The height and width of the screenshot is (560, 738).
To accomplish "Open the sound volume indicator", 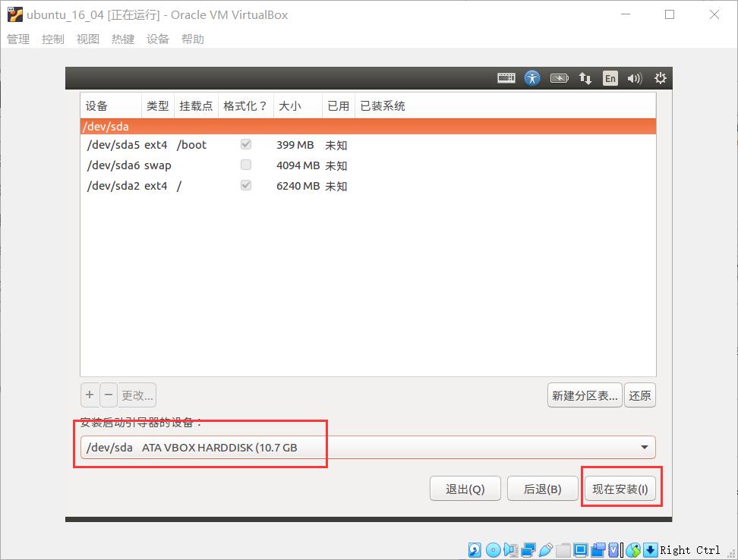I will [x=635, y=78].
